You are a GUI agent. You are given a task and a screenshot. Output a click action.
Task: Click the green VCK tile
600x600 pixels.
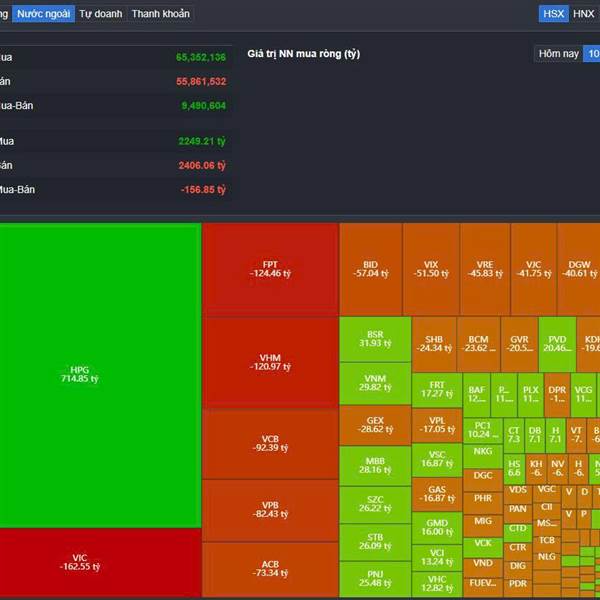pyautogui.click(x=483, y=547)
